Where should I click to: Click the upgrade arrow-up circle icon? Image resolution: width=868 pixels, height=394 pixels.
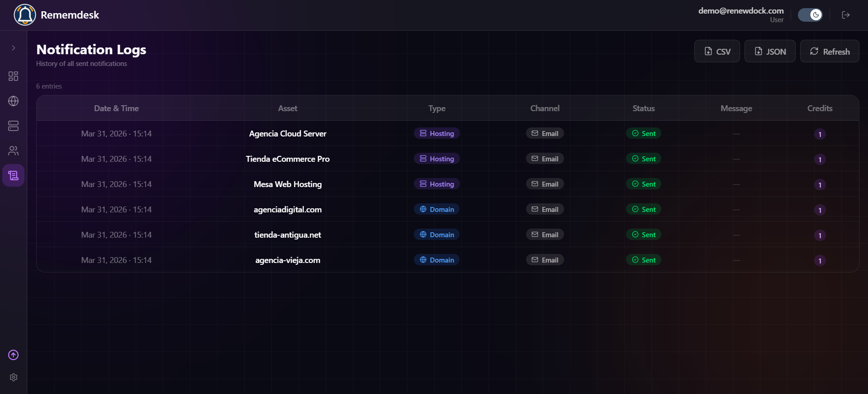[14, 355]
